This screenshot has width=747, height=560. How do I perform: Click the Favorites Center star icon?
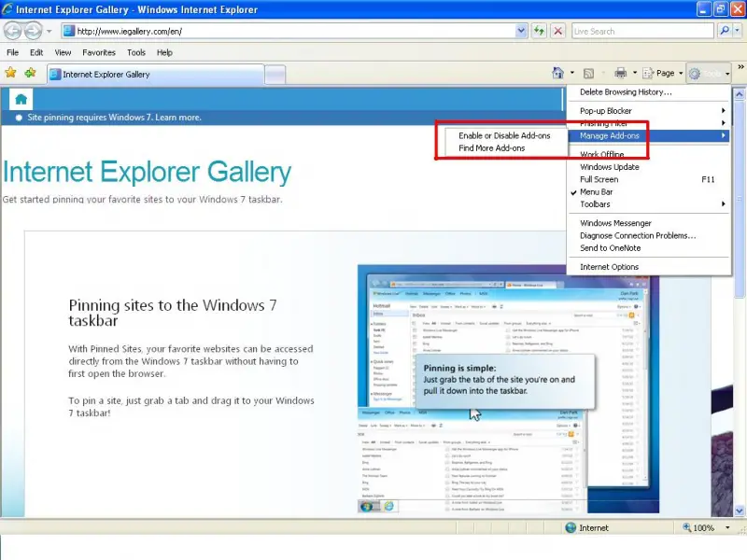10,73
